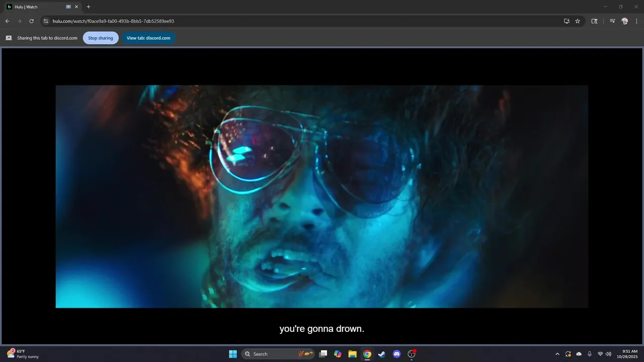Open Steam from taskbar

[382, 354]
